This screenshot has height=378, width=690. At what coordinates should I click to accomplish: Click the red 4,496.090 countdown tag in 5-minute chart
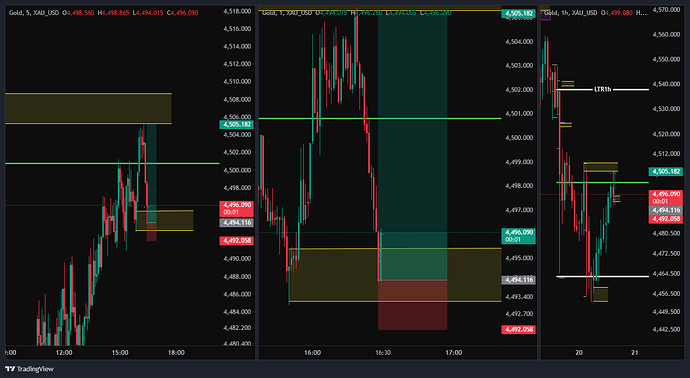pos(236,208)
